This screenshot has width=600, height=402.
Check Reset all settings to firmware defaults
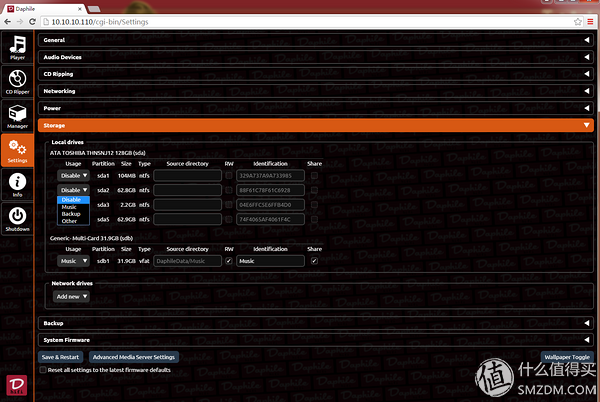pos(43,369)
